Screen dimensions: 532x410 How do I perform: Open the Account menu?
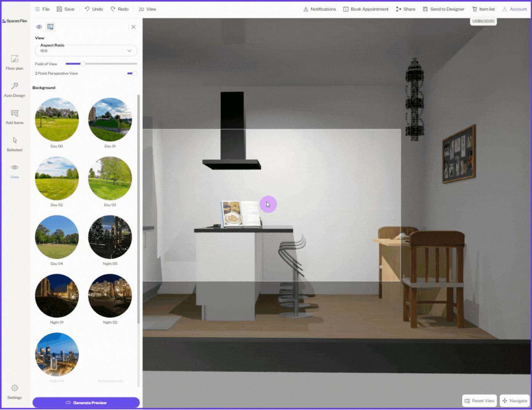click(514, 9)
